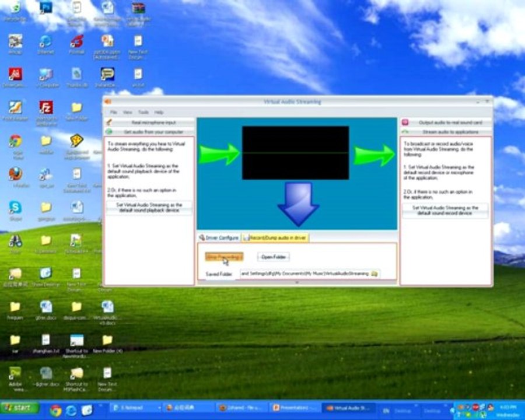Click the Stop Recording button

pyautogui.click(x=224, y=257)
